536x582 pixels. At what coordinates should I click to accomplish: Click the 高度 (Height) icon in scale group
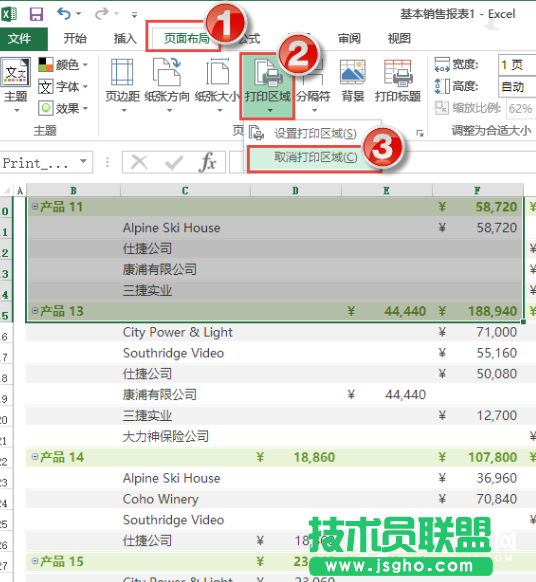point(442,86)
